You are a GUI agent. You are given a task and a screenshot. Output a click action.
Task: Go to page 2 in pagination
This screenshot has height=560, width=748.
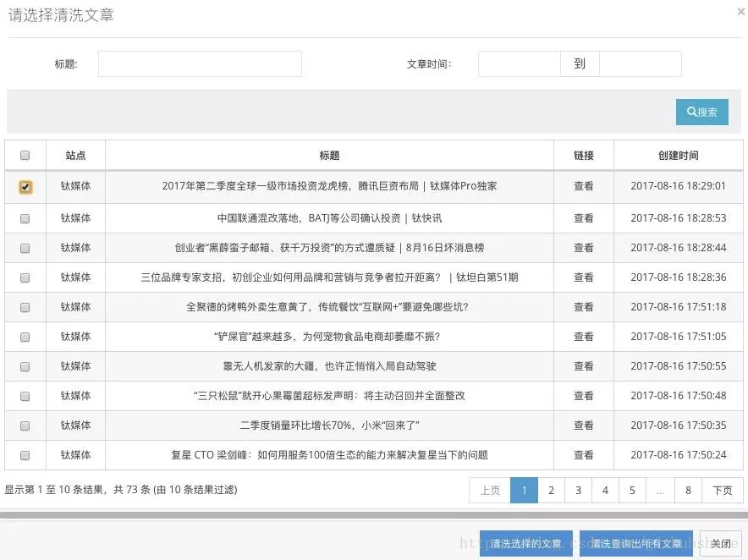point(551,490)
